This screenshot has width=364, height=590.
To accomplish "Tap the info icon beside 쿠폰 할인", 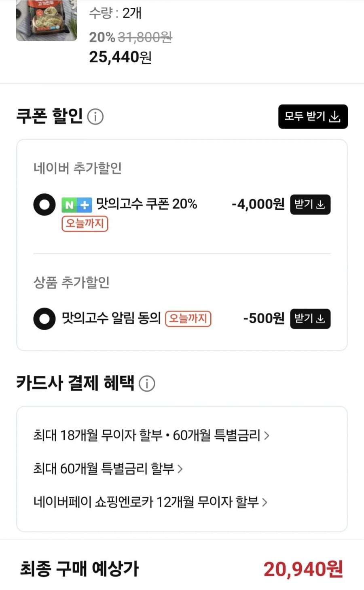I will click(x=95, y=117).
